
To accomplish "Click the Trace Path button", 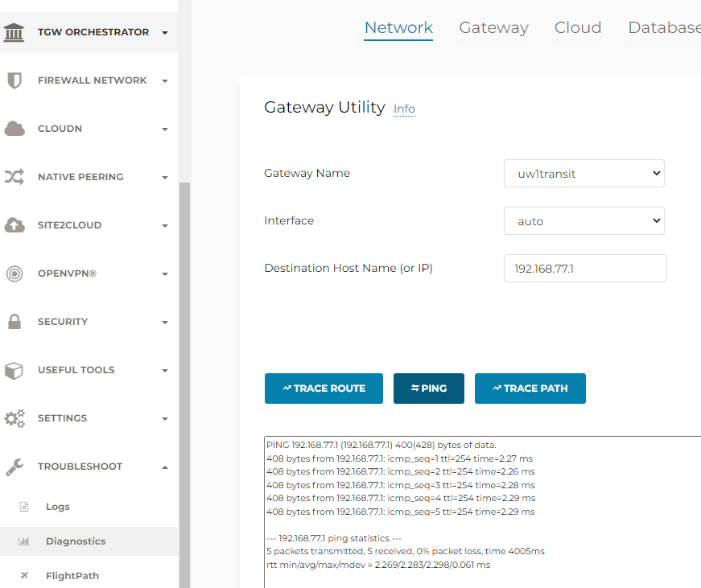I will pyautogui.click(x=530, y=389).
